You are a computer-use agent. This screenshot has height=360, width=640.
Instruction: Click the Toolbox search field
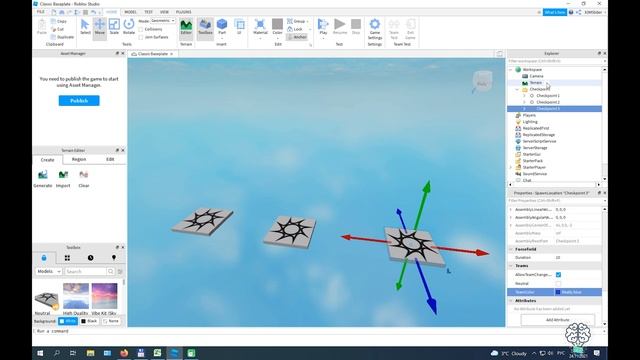tap(85, 271)
